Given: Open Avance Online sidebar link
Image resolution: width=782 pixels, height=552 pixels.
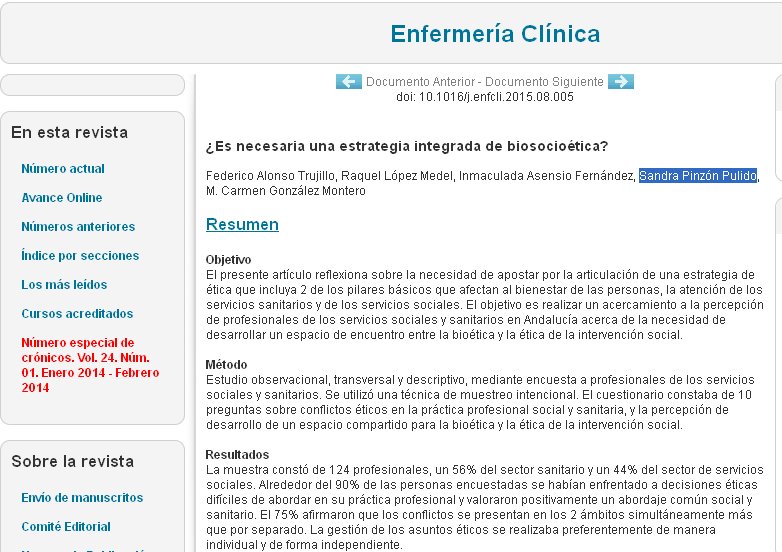Looking at the screenshot, I should (62, 198).
